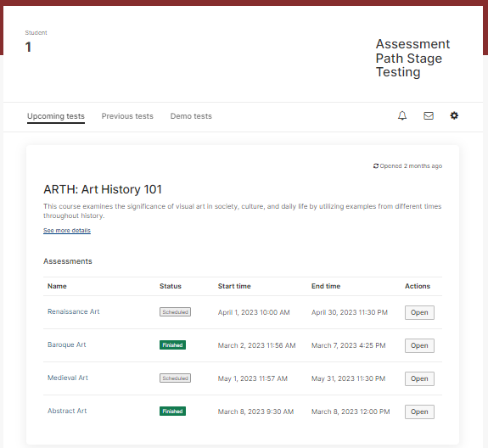Open the Abstract Art assessment link

click(67, 411)
